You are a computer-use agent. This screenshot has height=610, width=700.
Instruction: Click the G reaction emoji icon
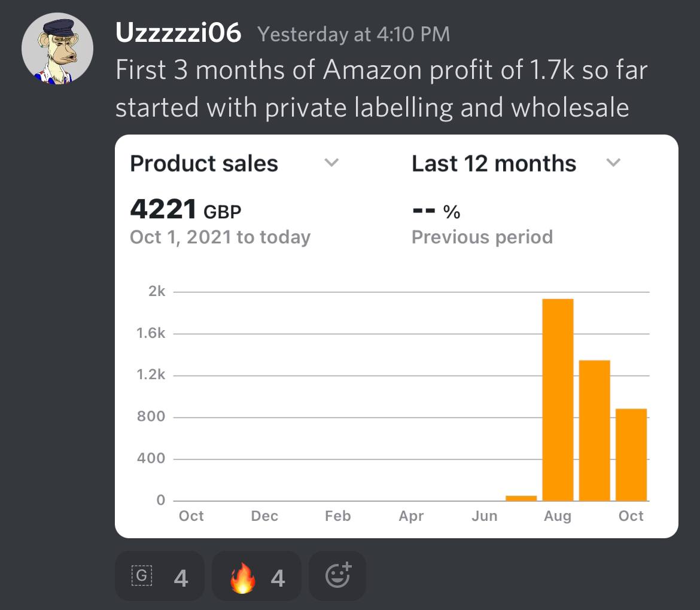(x=142, y=575)
